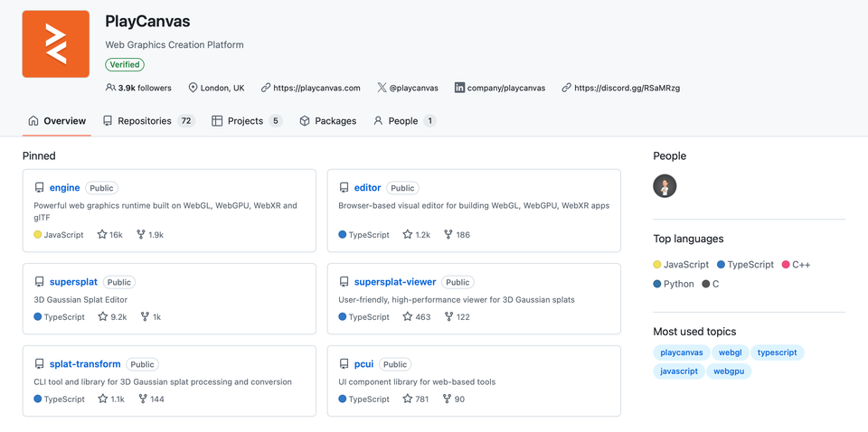View supersplat-viewer's 463 stars
Image resolution: width=868 pixels, height=432 pixels.
coord(416,317)
